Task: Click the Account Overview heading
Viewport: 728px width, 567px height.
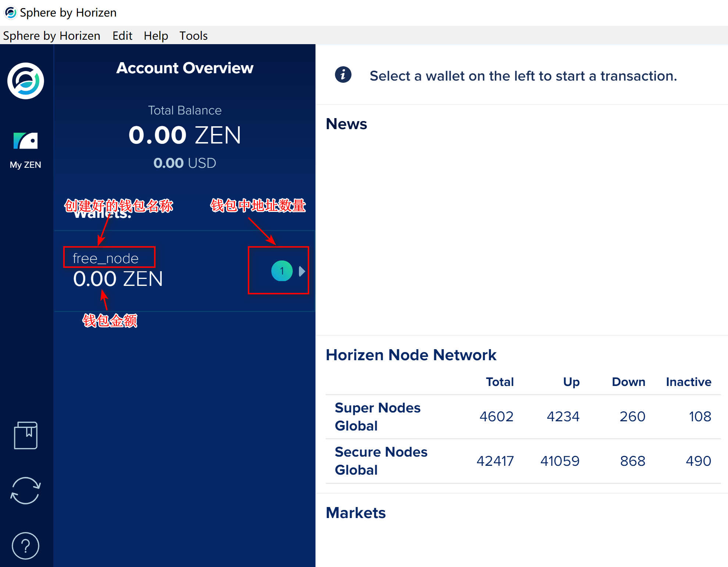Action: 185,68
